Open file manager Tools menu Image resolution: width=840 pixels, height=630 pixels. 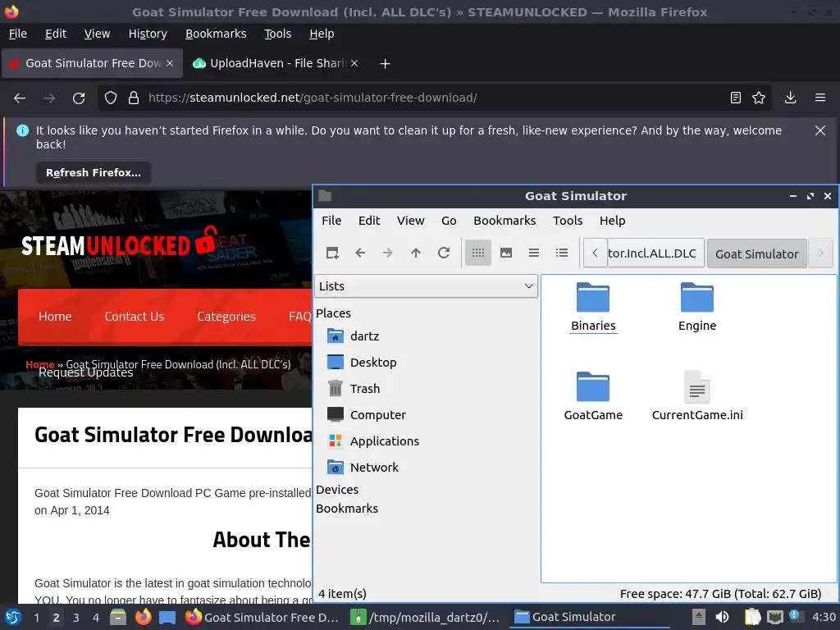point(568,221)
